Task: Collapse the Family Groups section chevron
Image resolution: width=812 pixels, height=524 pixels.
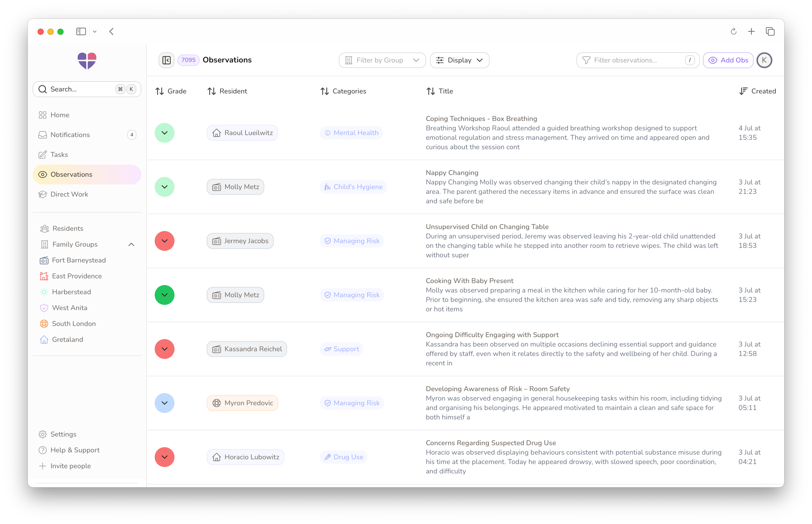Action: tap(131, 244)
